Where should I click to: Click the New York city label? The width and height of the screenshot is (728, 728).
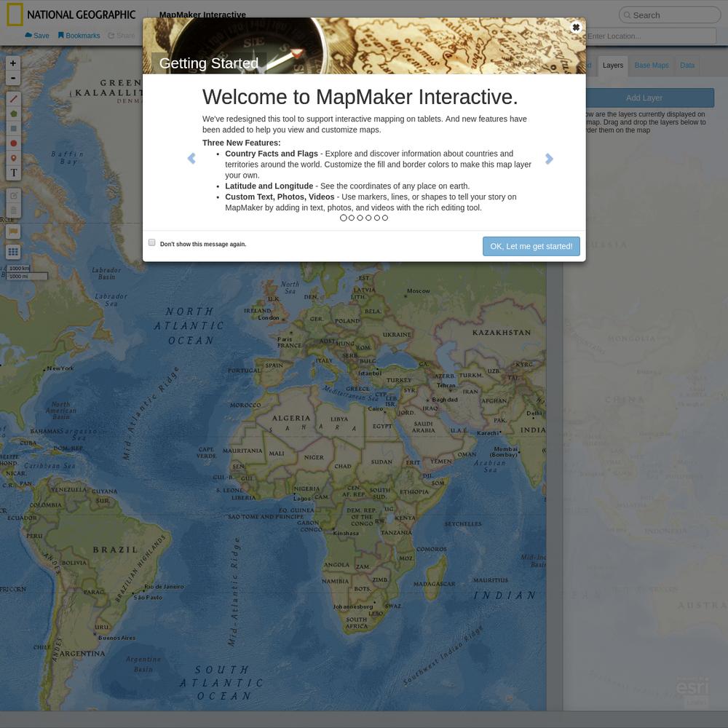coord(60,368)
